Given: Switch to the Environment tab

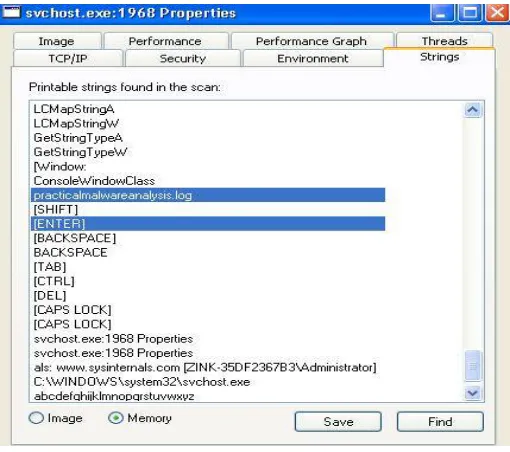Looking at the screenshot, I should pyautogui.click(x=313, y=58).
